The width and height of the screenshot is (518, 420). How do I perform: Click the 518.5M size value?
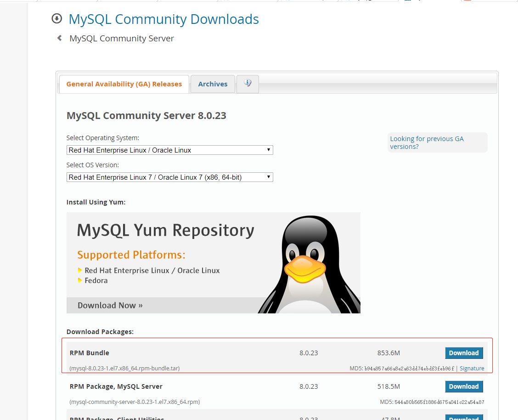tap(388, 386)
